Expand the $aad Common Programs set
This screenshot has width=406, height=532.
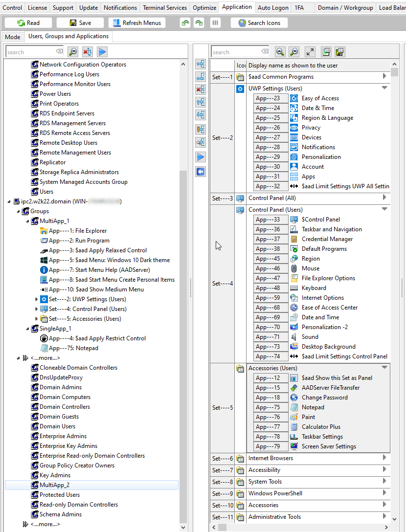pos(384,76)
